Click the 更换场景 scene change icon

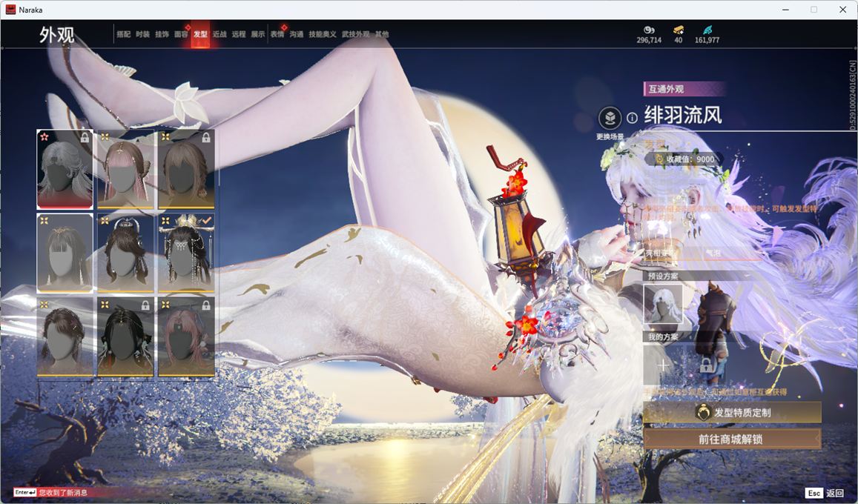(x=610, y=118)
